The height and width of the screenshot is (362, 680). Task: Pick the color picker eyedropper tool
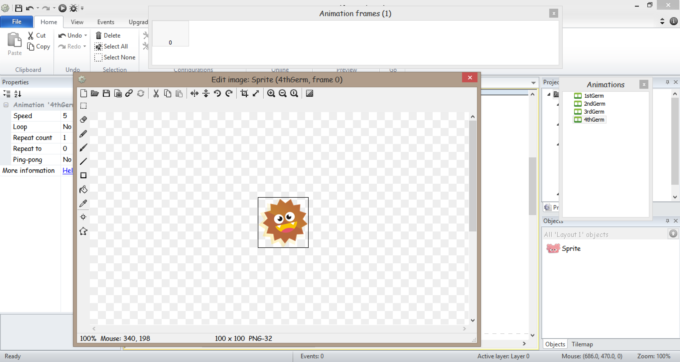pos(83,203)
